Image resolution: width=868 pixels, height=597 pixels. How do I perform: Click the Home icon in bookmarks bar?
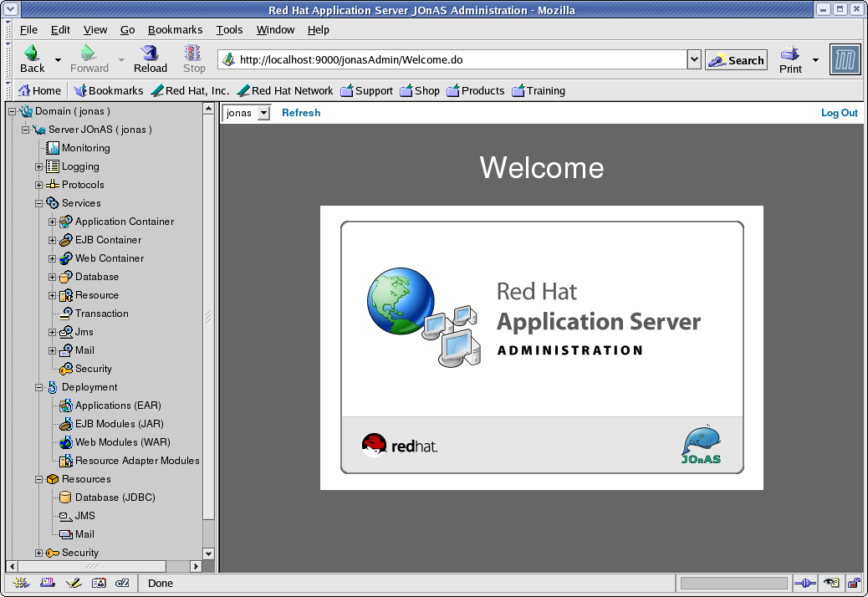[x=24, y=90]
